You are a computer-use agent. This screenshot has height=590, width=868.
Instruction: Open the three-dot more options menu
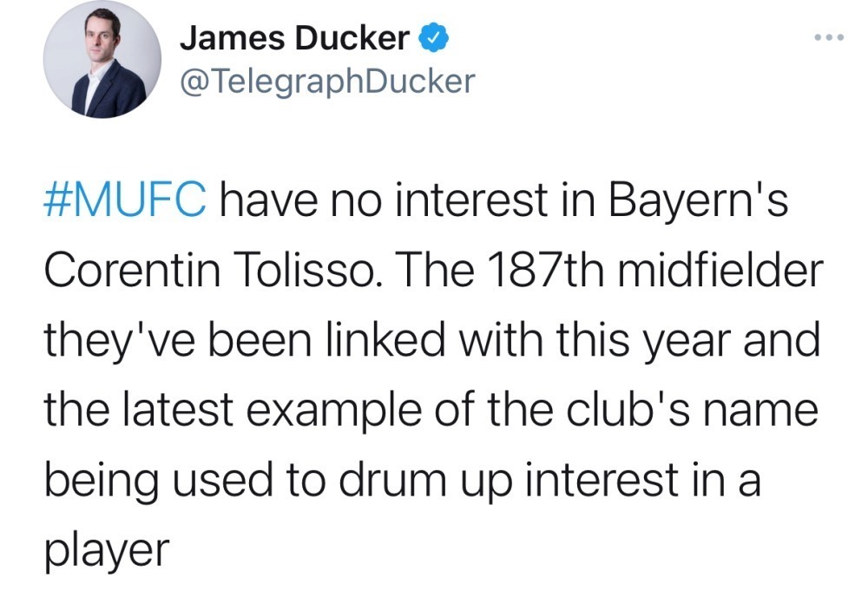click(828, 40)
